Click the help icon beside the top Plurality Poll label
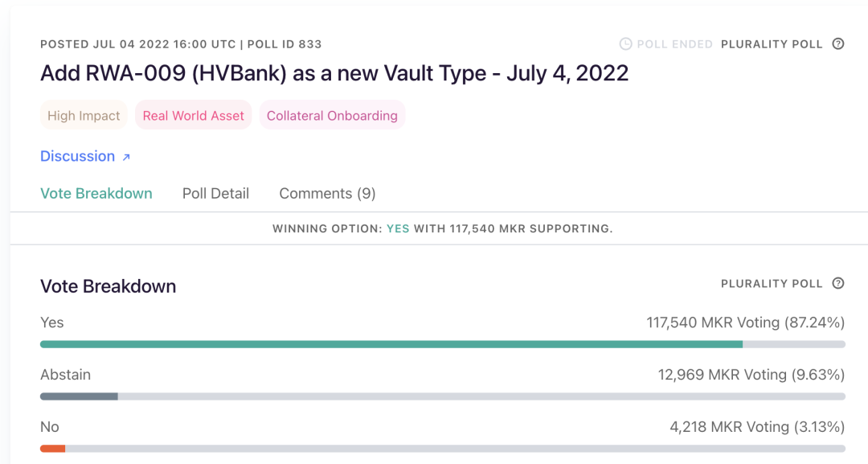 point(838,44)
